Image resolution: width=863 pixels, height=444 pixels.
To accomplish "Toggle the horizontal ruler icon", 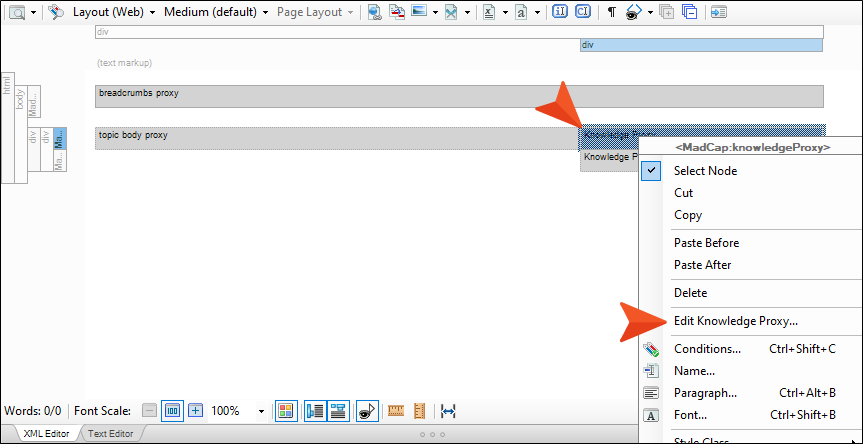I will coord(396,410).
